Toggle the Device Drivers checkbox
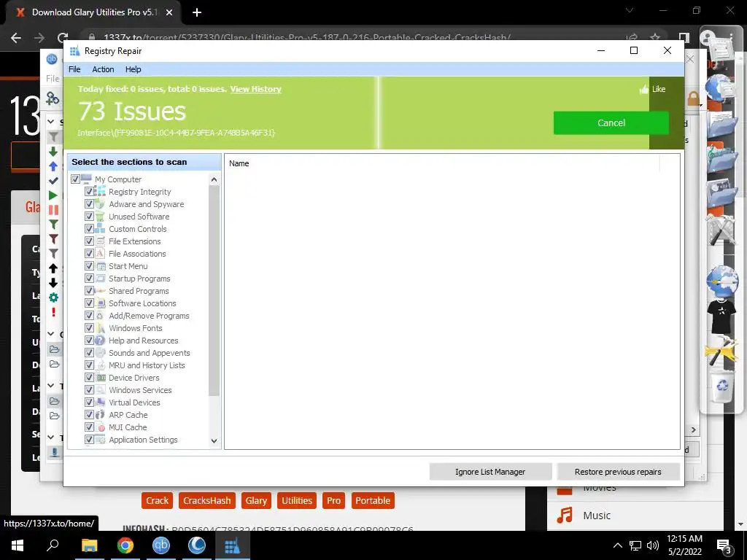Viewport: 747px width, 560px height. (x=89, y=377)
